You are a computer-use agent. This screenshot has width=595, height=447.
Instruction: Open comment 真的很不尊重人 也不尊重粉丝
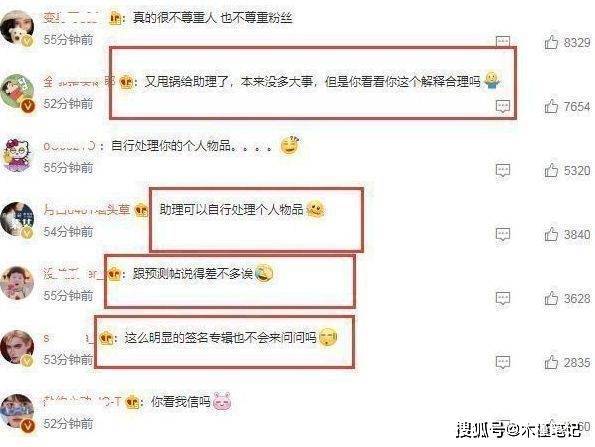click(x=212, y=17)
